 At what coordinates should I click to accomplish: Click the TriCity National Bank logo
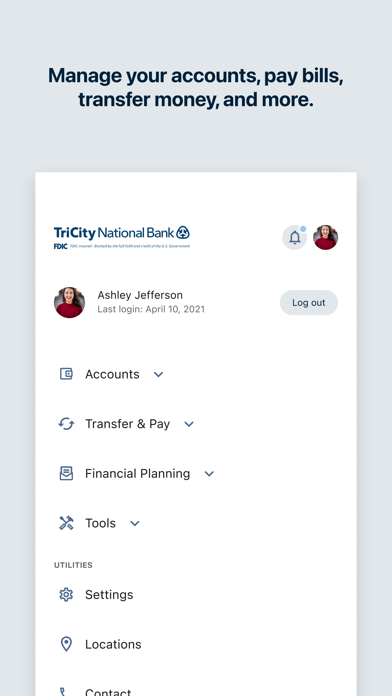pyautogui.click(x=122, y=237)
